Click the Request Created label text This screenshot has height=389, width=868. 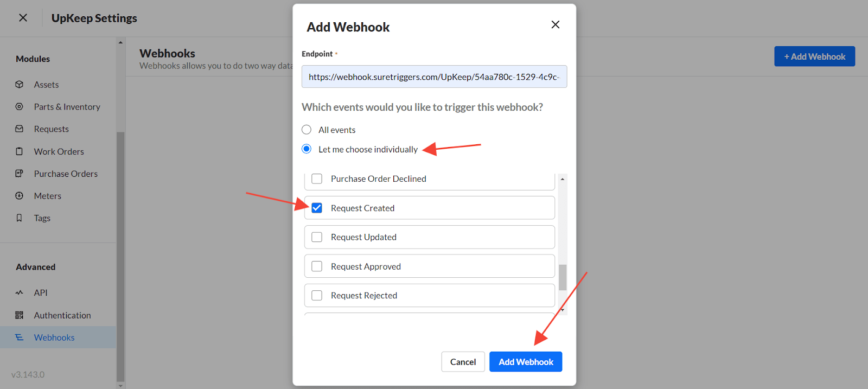pyautogui.click(x=362, y=208)
